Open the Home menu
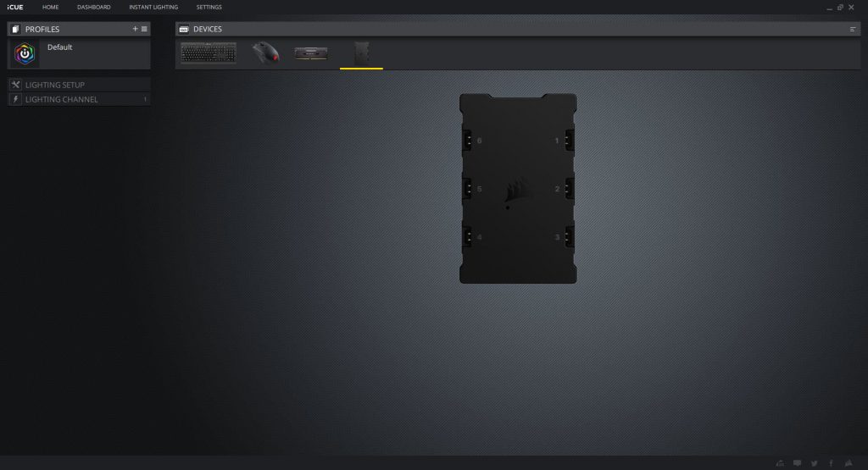Viewport: 868px width, 470px height. (x=51, y=7)
